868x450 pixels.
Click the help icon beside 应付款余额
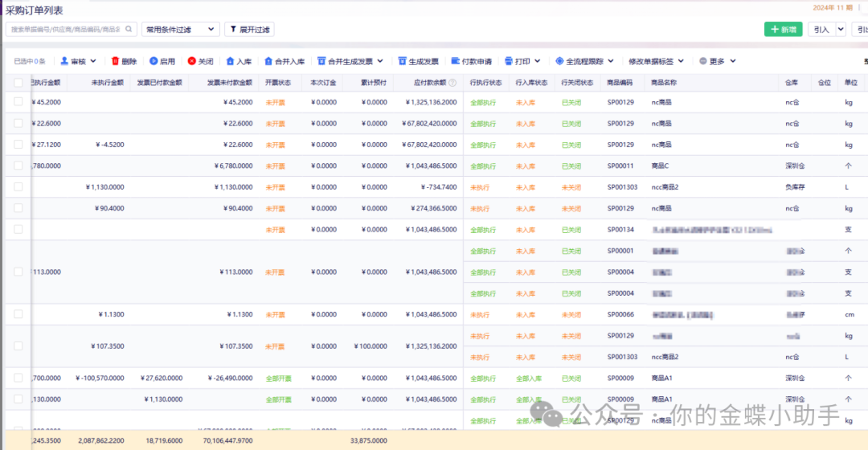[x=452, y=83]
